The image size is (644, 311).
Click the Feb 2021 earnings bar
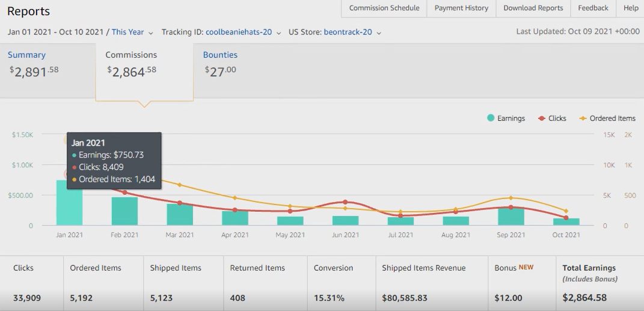pyautogui.click(x=124, y=211)
